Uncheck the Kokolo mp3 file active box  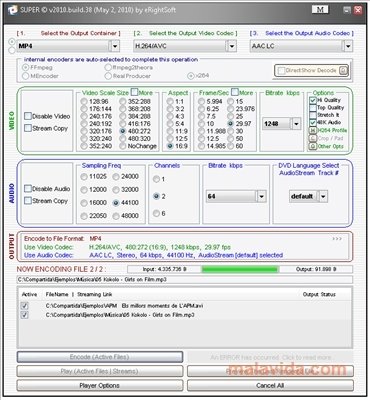pyautogui.click(x=24, y=315)
